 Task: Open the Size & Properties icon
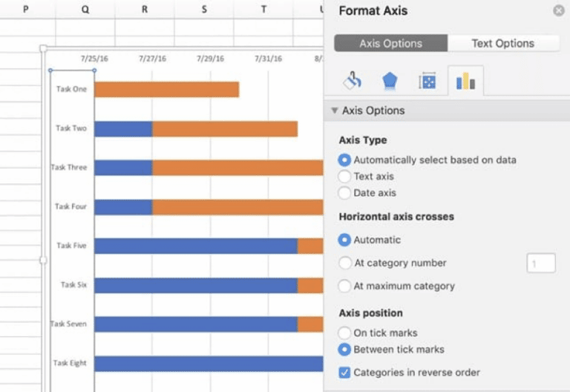pos(427,82)
